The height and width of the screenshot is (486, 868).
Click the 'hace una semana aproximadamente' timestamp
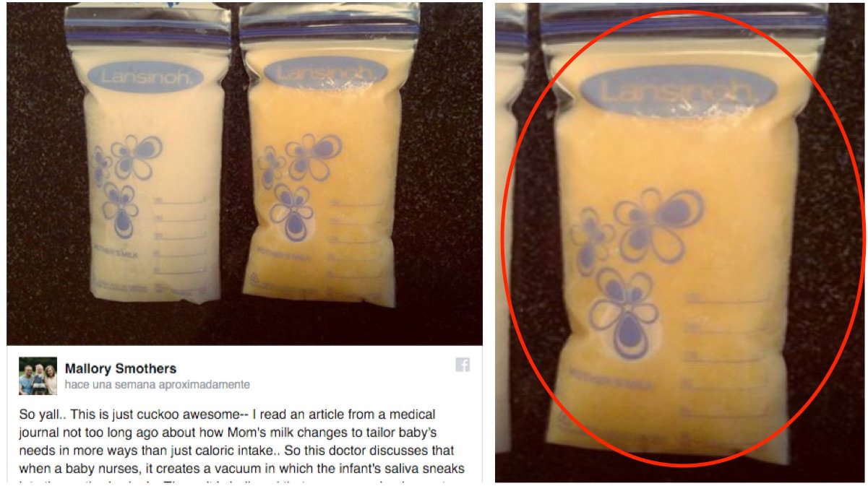(x=157, y=385)
